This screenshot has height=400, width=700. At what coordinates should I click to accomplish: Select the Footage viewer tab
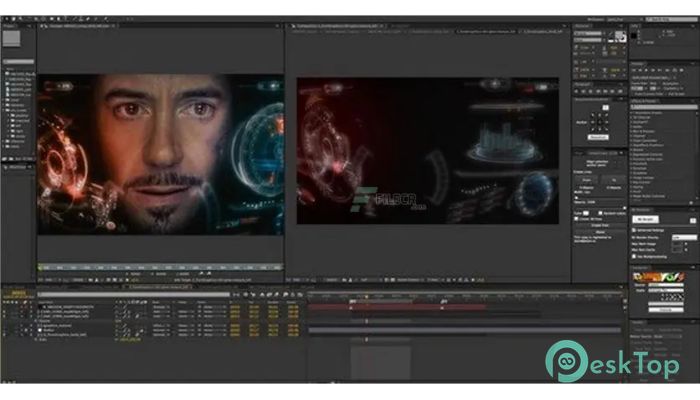click(x=79, y=26)
